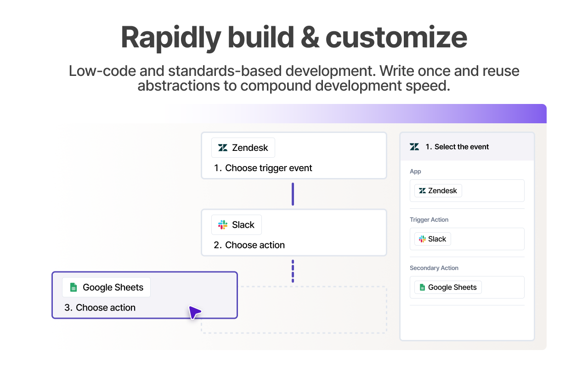Image resolution: width=588 pixels, height=368 pixels.
Task: Click the "Trigger Action" label
Action: pos(429,220)
